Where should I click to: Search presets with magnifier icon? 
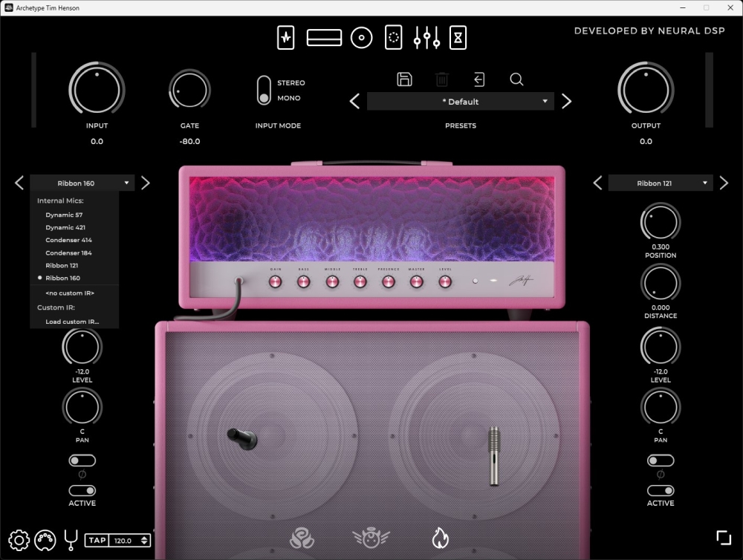tap(516, 79)
